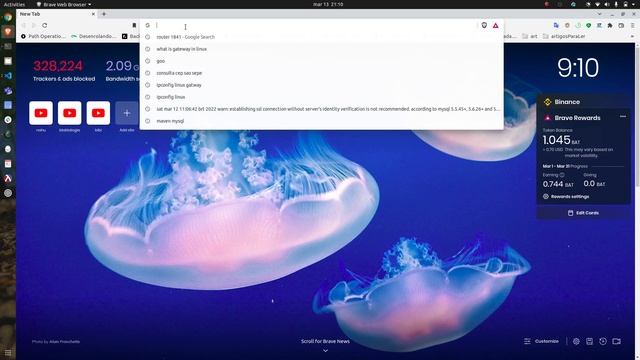This screenshot has height=360, width=640.
Task: Click the Brave icon in the dock
Action: [8, 32]
